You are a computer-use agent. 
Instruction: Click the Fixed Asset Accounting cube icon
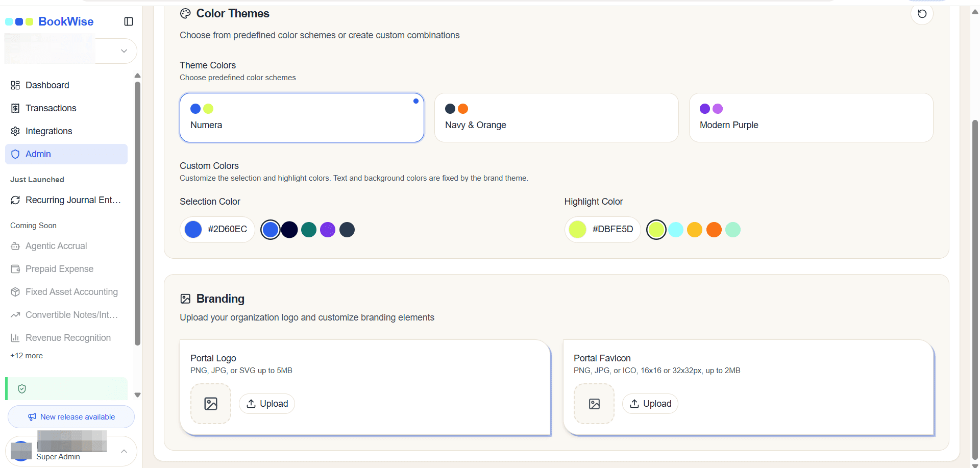15,292
